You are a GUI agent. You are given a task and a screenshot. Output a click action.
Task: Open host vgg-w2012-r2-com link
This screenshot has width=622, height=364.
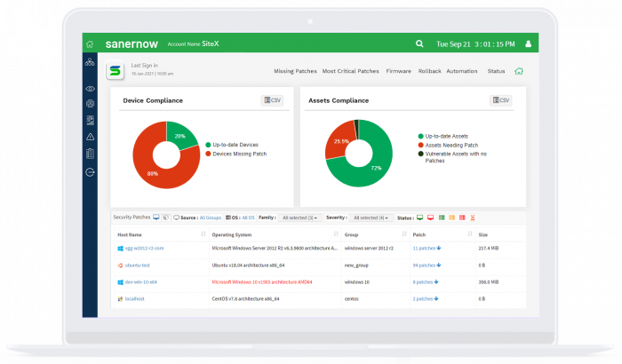[x=144, y=249]
